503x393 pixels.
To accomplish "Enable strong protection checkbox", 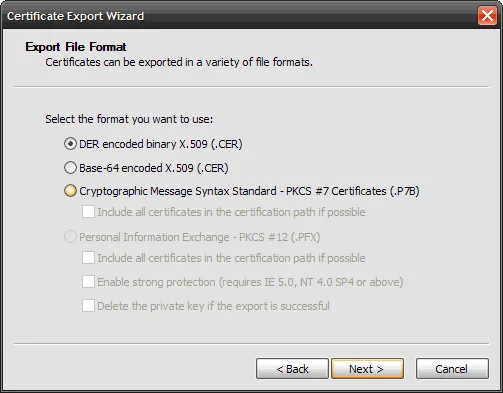I will click(x=88, y=282).
